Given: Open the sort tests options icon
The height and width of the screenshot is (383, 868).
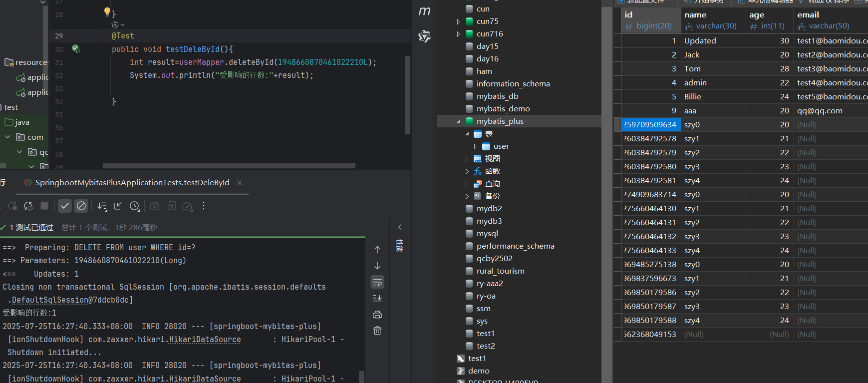Looking at the screenshot, I should (102, 206).
